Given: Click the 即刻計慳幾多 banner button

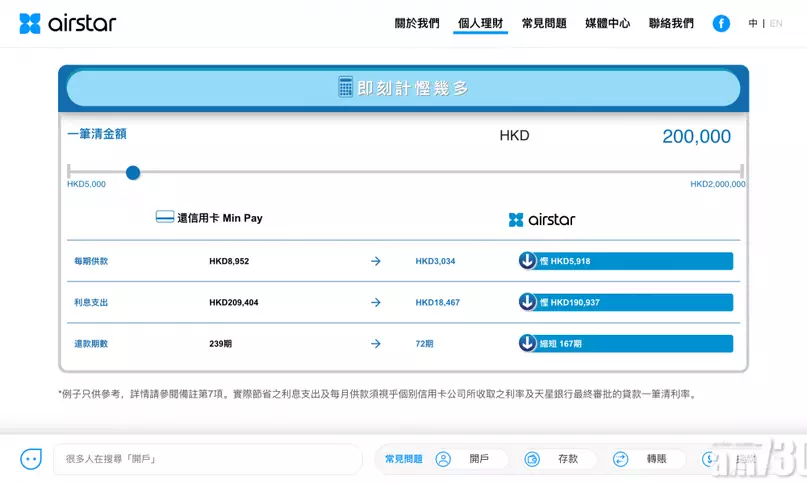Looking at the screenshot, I should point(404,88).
